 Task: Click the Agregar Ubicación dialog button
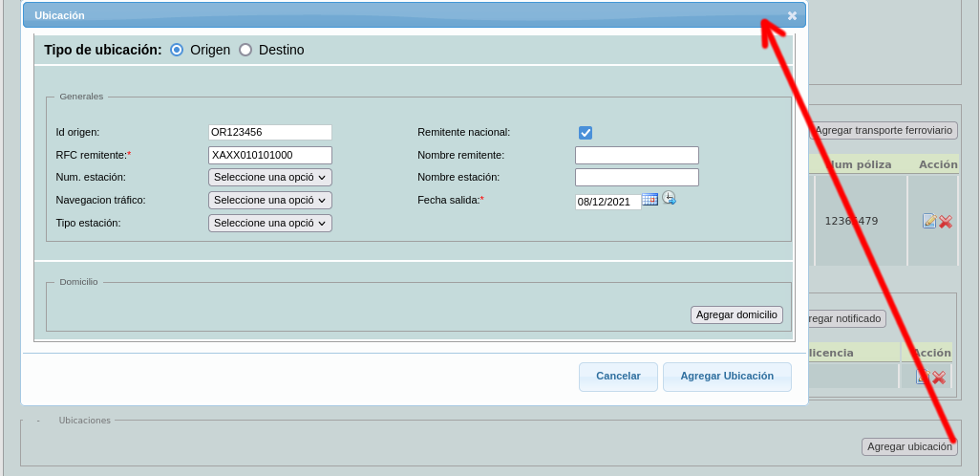pyautogui.click(x=727, y=377)
